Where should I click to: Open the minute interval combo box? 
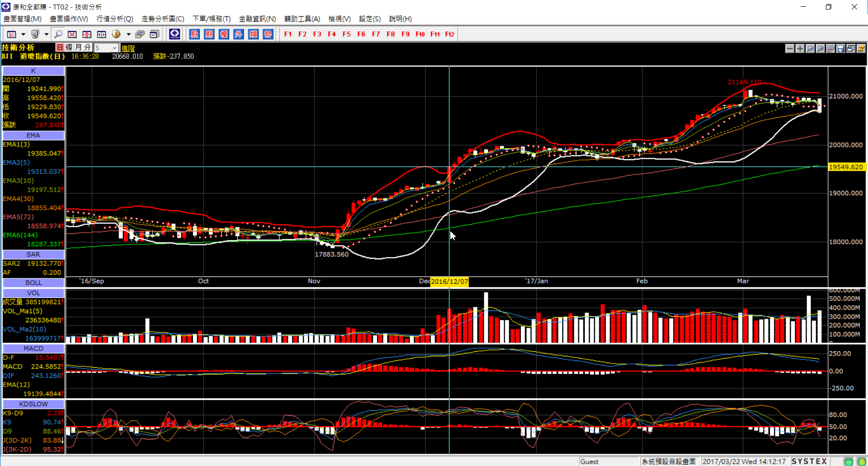pyautogui.click(x=106, y=48)
